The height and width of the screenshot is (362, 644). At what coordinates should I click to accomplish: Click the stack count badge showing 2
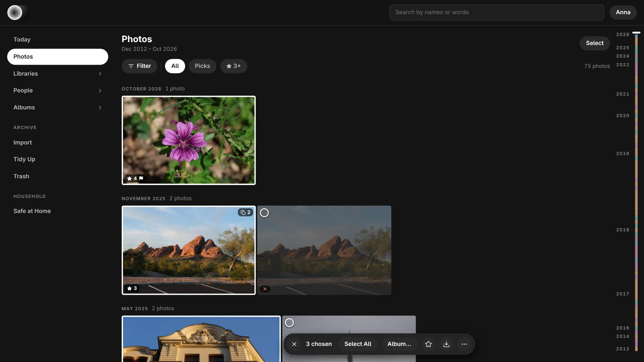point(245,212)
